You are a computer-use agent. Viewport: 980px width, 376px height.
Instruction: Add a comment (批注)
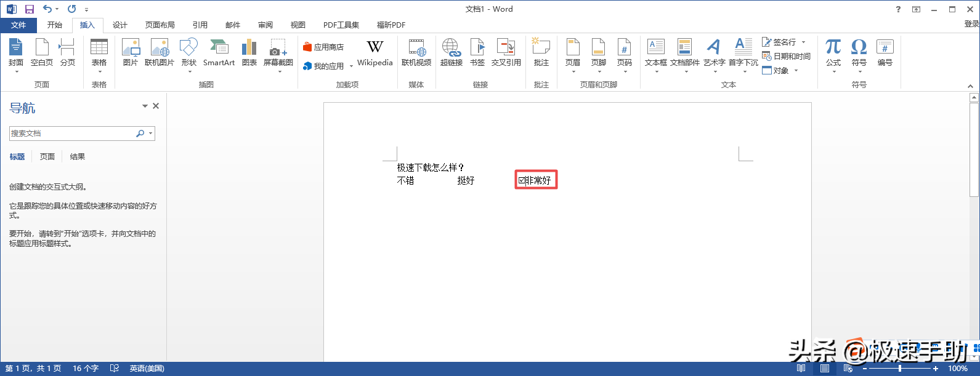click(541, 52)
